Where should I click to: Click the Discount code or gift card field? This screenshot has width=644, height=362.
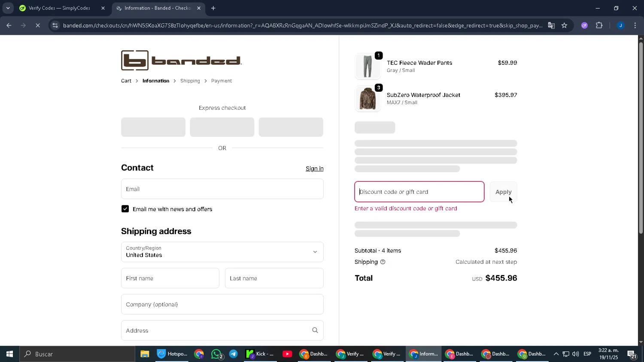tap(419, 192)
